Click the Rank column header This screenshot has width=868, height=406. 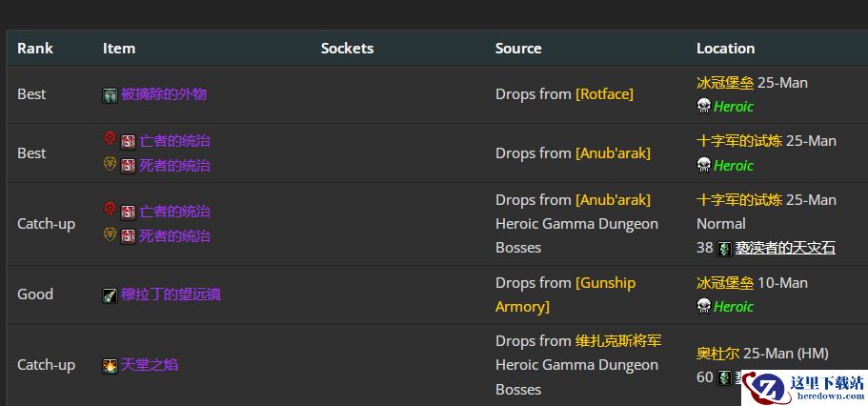tap(35, 49)
